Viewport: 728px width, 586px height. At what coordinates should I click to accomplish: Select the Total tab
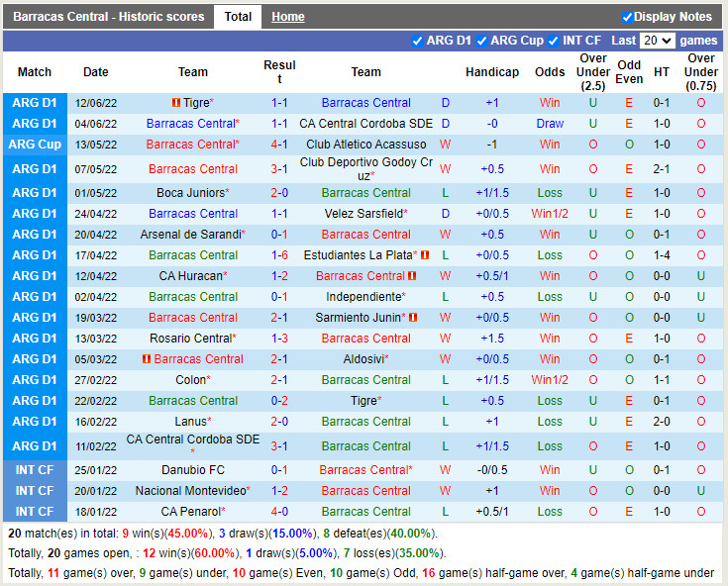tap(238, 17)
